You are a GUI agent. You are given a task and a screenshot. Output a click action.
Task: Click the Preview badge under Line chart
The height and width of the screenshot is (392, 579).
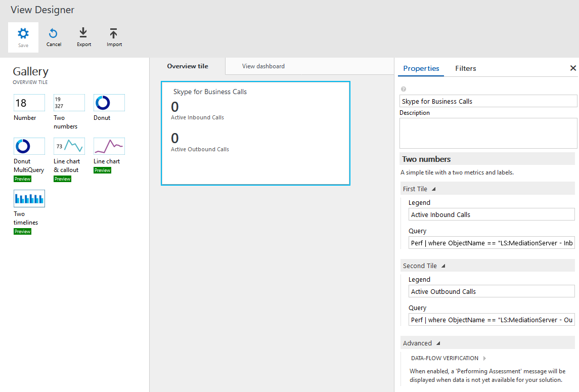[102, 170]
